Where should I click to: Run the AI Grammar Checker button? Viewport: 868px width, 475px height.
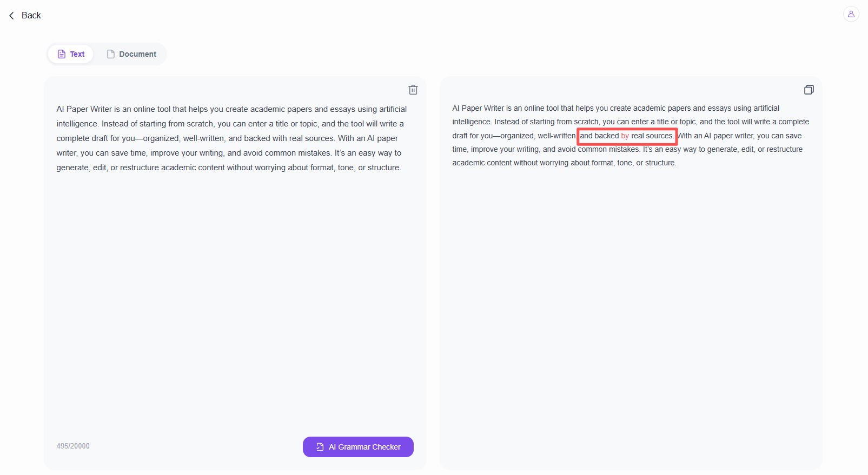point(358,447)
